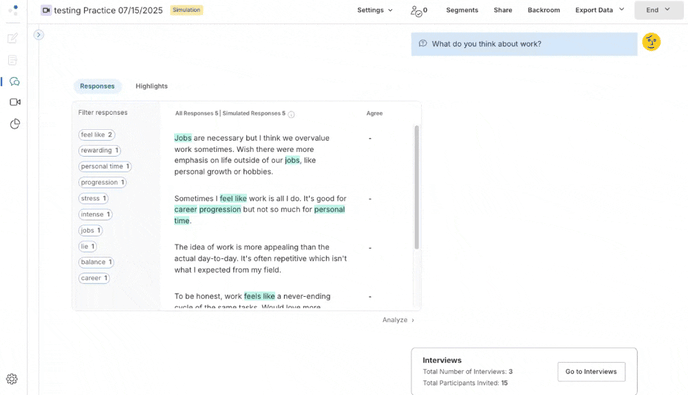688x395 pixels.
Task: Open the gear settings icon at bottom left
Action: coord(12,379)
